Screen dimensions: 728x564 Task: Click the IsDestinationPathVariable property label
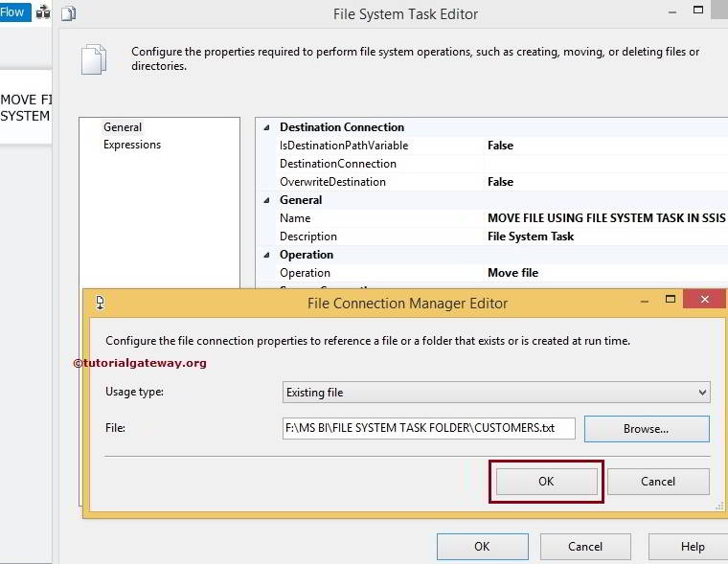tap(344, 146)
